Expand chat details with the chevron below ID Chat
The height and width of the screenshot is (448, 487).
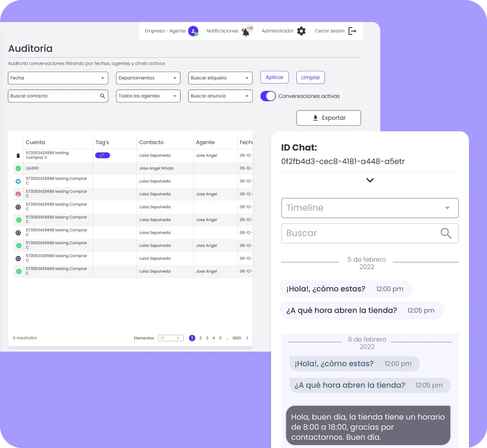pos(370,180)
